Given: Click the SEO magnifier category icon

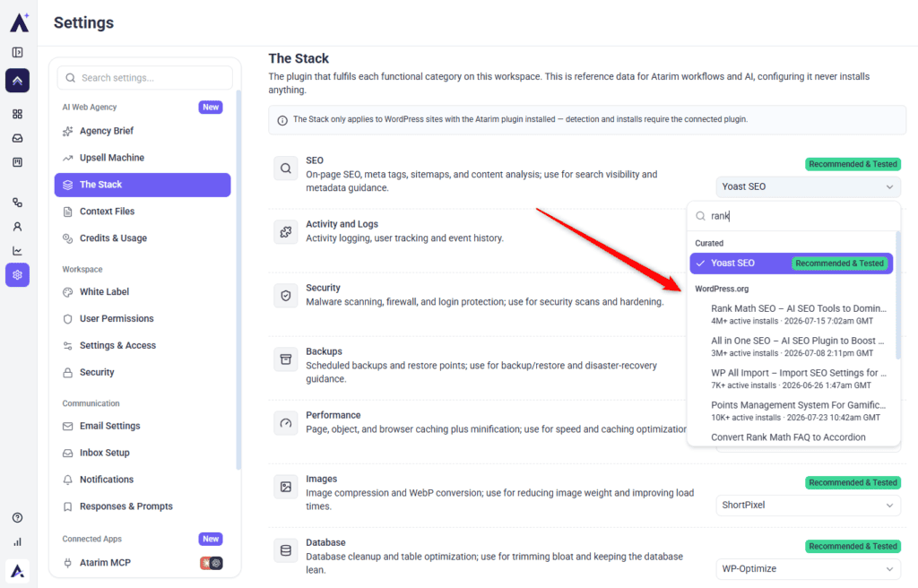Looking at the screenshot, I should pyautogui.click(x=286, y=169).
